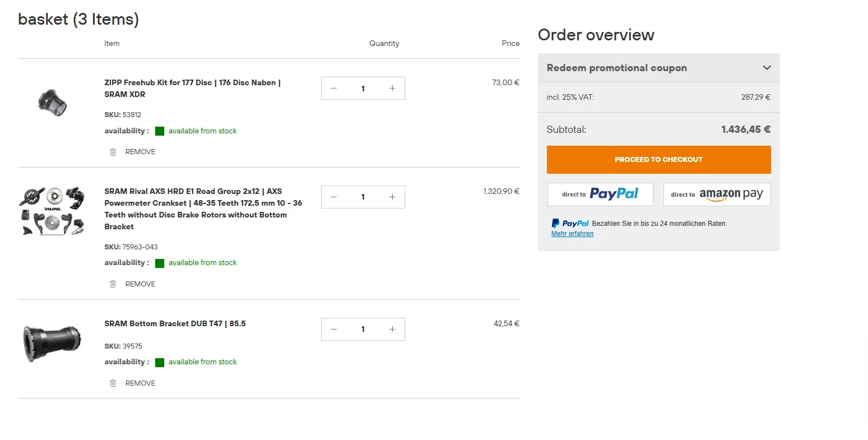Pay directly with PayPal
Viewport: 868px width, 440px height.
[600, 194]
